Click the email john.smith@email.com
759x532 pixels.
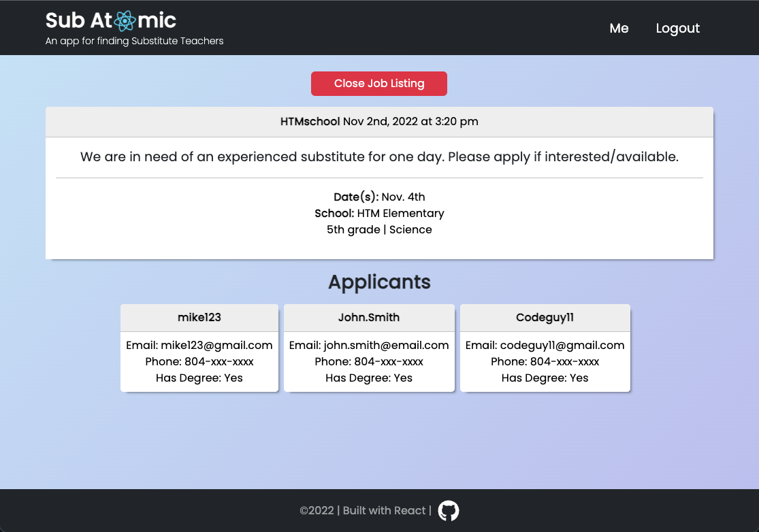coord(369,345)
